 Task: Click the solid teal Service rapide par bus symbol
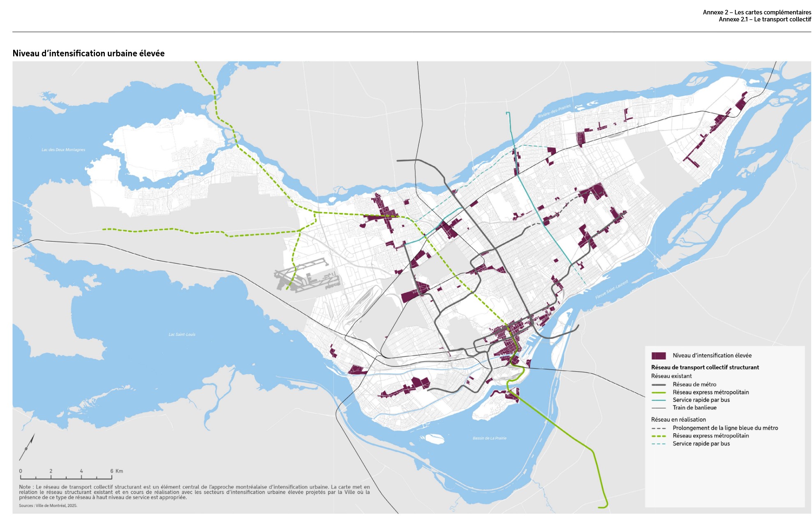658,400
